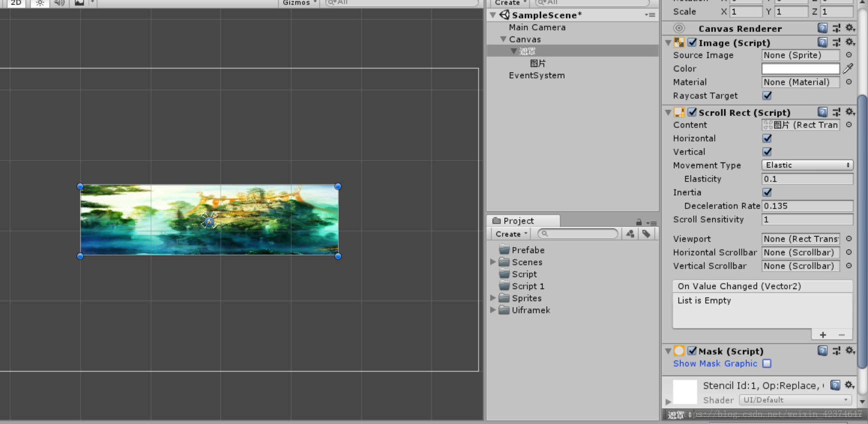
Task: Collapse the Canvas tree node
Action: coord(504,39)
